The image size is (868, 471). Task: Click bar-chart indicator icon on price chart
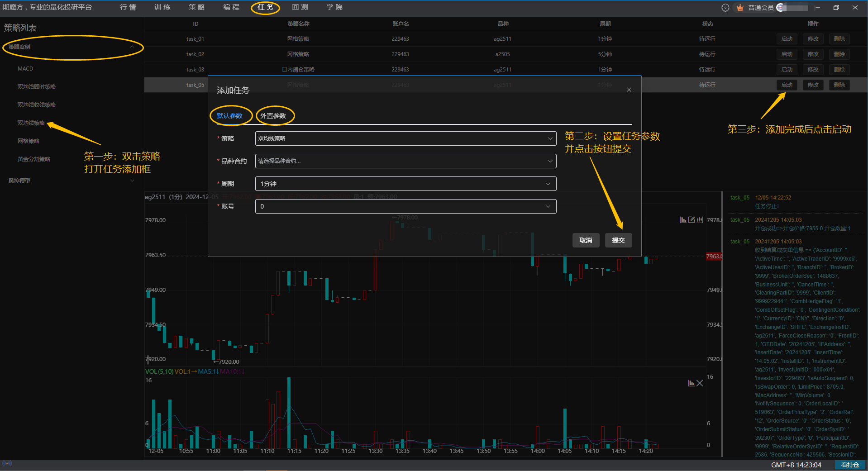click(683, 220)
